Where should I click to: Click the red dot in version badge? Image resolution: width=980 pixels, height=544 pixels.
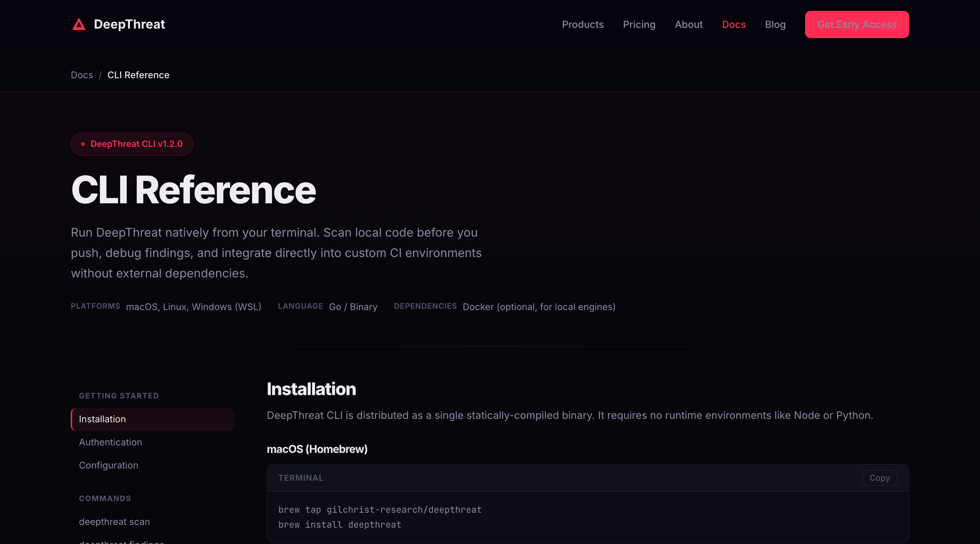(x=83, y=144)
